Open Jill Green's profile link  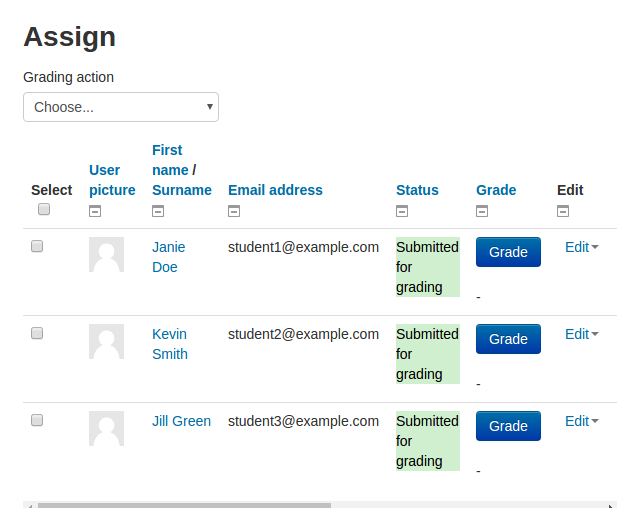181,421
